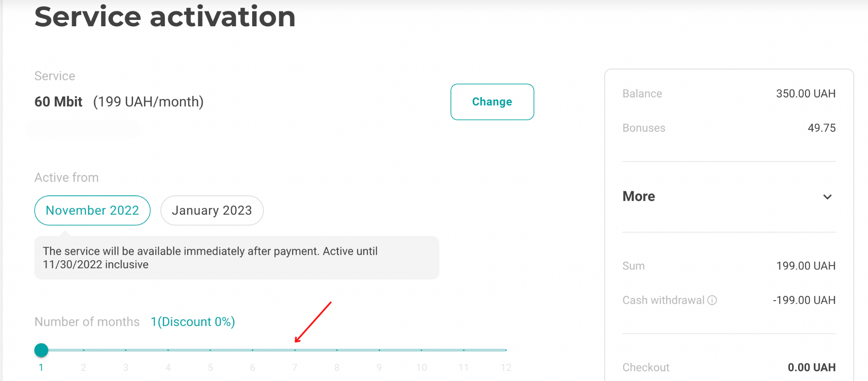Open the More details heading
Image resolution: width=868 pixels, height=381 pixels.
[639, 196]
